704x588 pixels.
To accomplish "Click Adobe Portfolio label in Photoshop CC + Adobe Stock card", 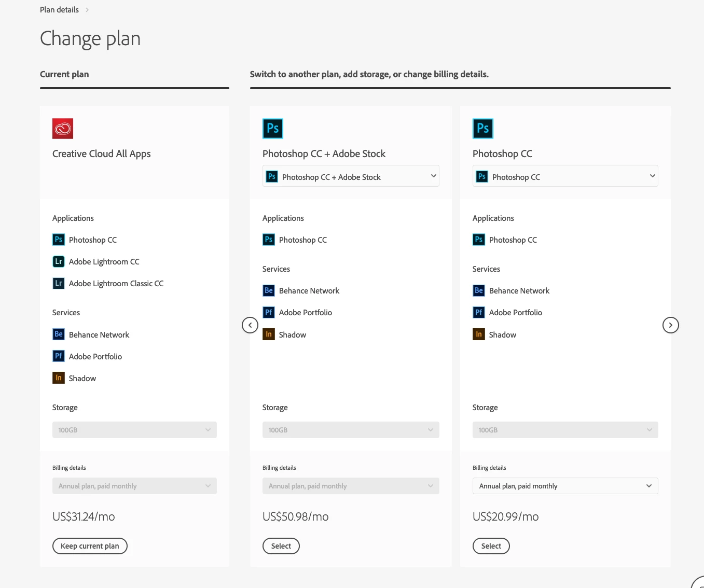I will [306, 313].
